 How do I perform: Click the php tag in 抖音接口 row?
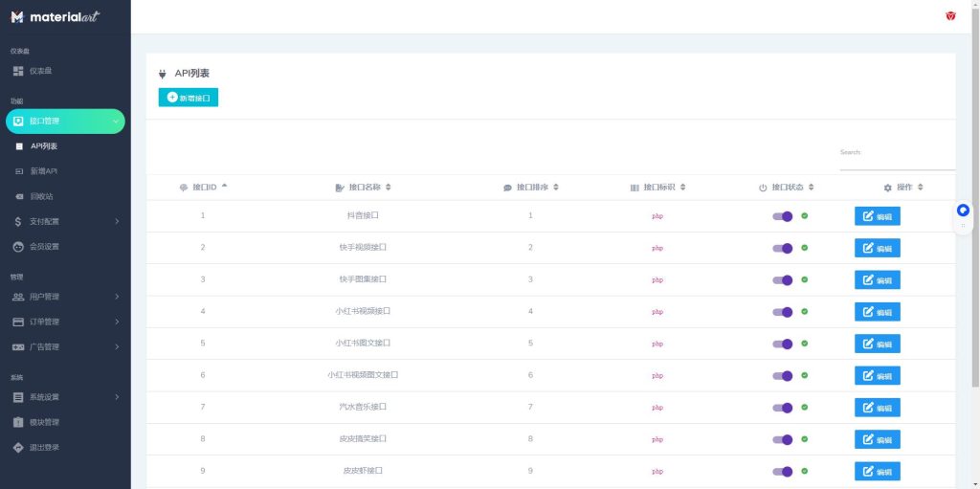click(657, 216)
